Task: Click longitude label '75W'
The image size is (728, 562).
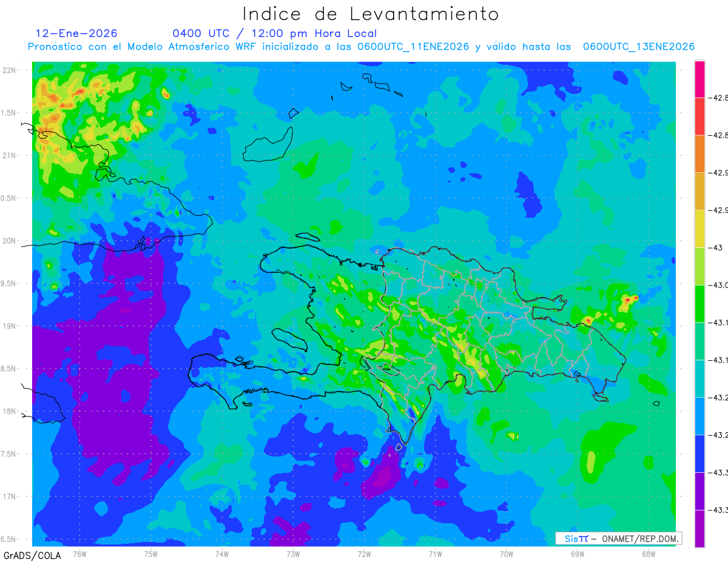Action: (150, 554)
